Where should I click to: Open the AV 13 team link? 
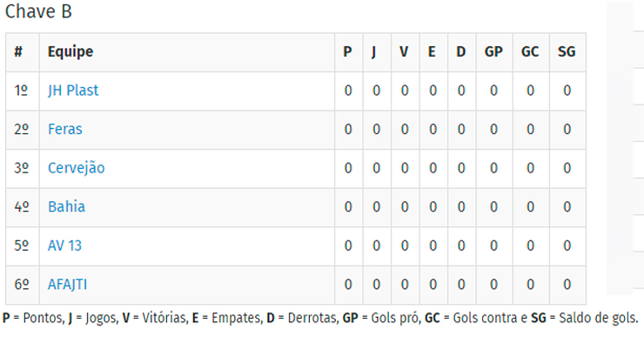(x=64, y=246)
